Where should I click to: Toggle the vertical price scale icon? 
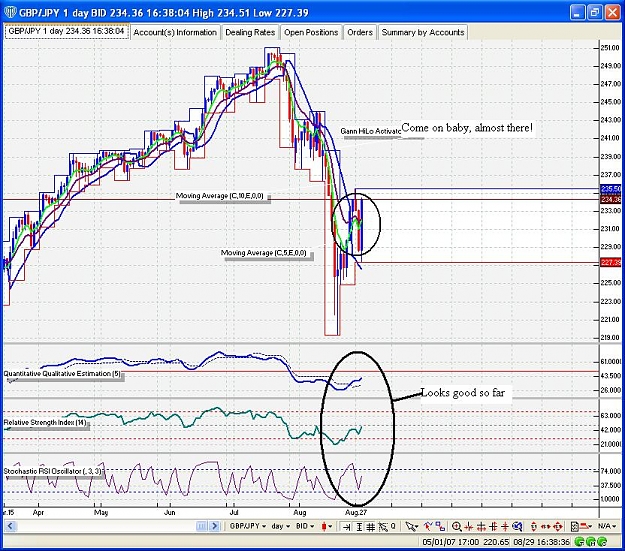click(359, 527)
